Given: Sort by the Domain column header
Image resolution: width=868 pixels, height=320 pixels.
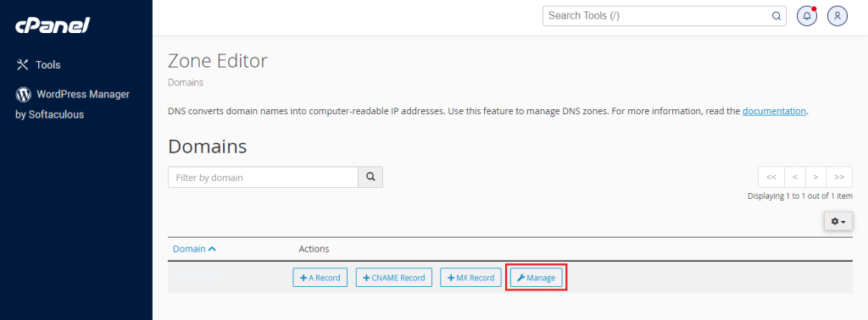Looking at the screenshot, I should pos(194,249).
